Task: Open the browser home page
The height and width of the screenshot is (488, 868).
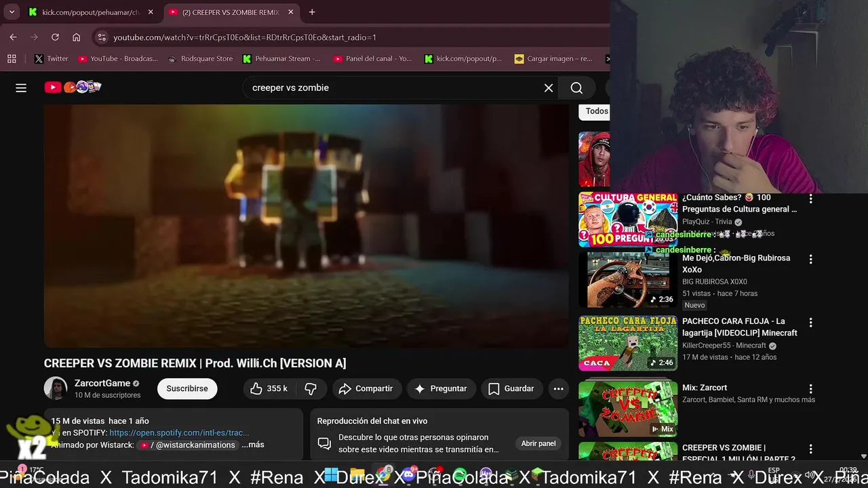Action: [77, 37]
